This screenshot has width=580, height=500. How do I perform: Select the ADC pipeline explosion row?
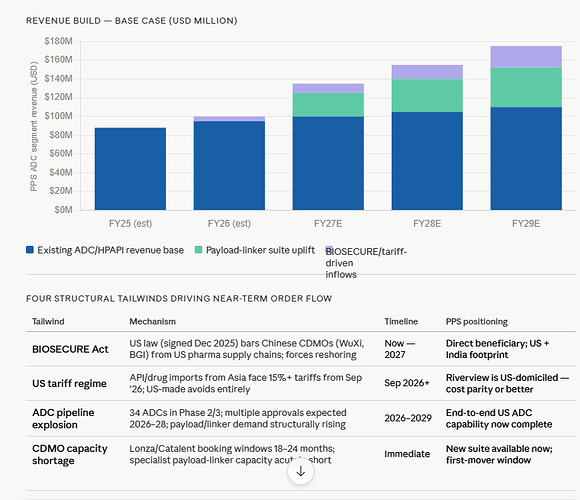301,418
